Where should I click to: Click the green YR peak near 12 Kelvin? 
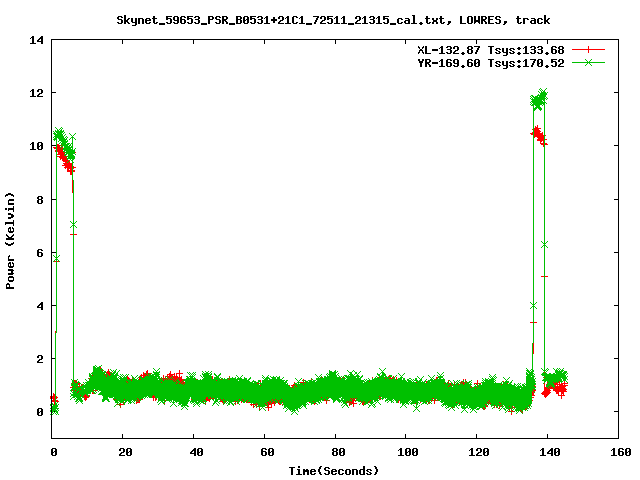(x=539, y=100)
